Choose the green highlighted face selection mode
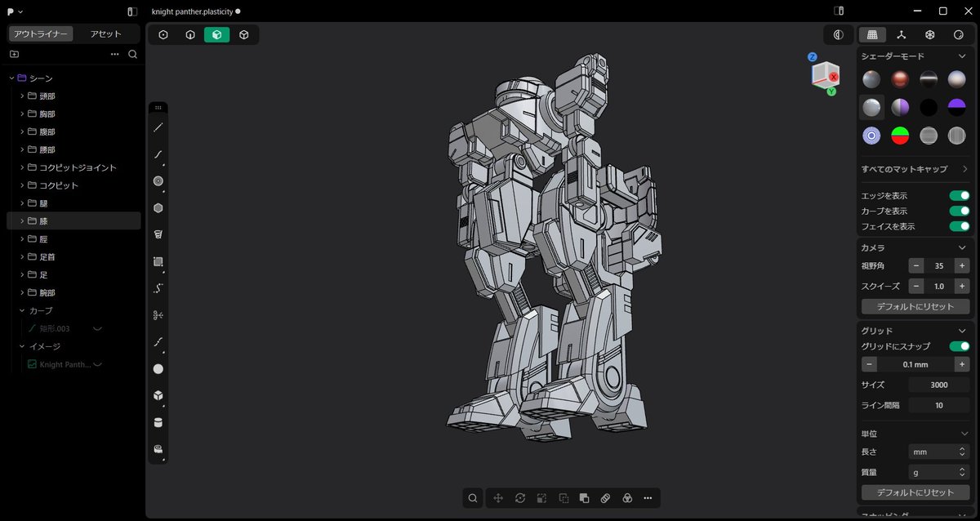Image resolution: width=980 pixels, height=521 pixels. click(x=217, y=35)
